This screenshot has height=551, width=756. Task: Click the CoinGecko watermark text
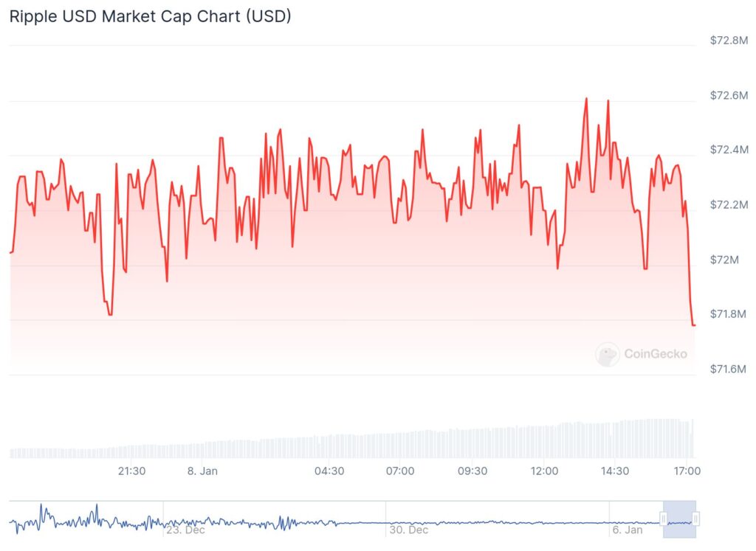click(655, 354)
